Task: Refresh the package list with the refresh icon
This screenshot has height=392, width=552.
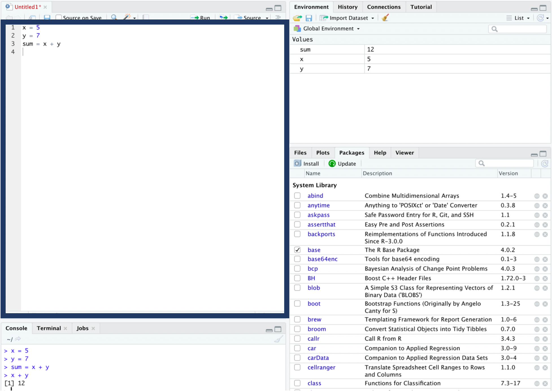Action: pyautogui.click(x=545, y=163)
